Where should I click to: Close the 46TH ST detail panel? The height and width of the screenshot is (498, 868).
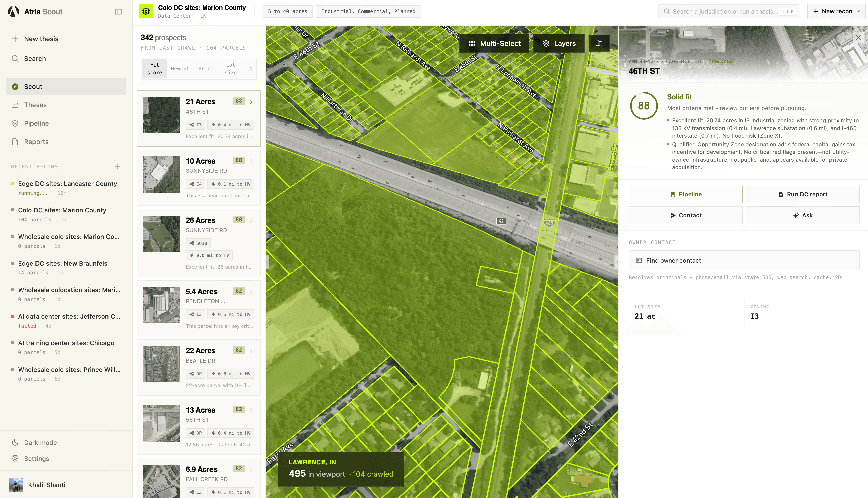click(x=858, y=37)
